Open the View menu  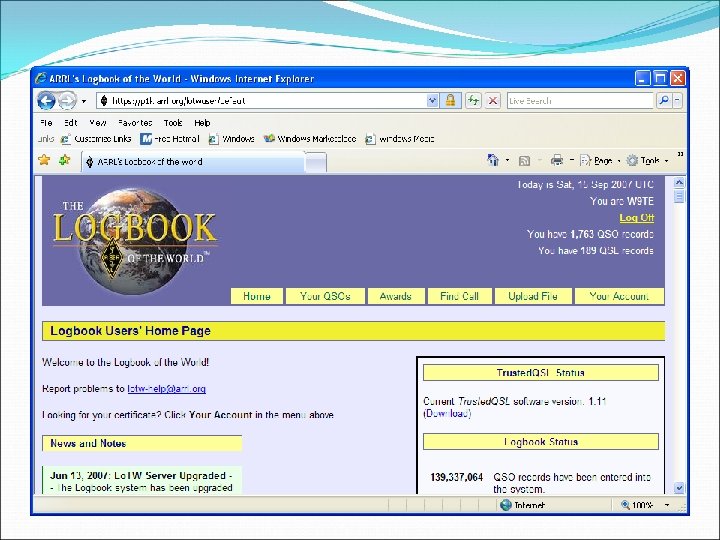(x=98, y=123)
